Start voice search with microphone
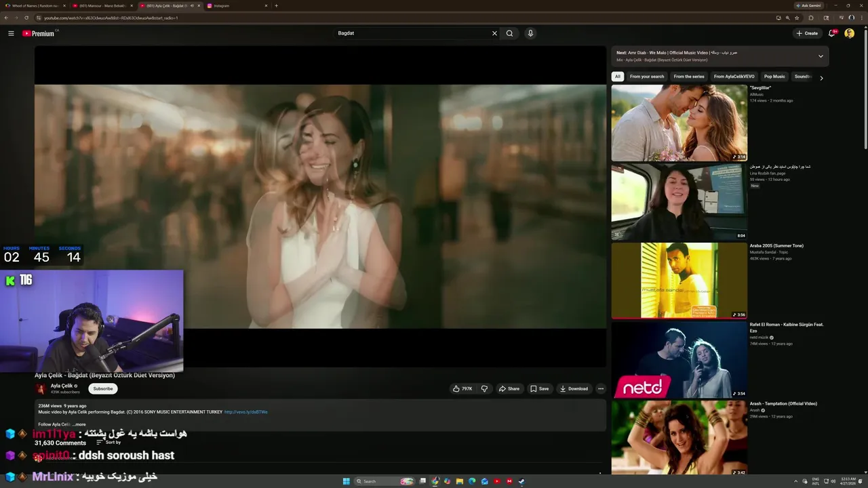This screenshot has width=868, height=488. click(530, 33)
